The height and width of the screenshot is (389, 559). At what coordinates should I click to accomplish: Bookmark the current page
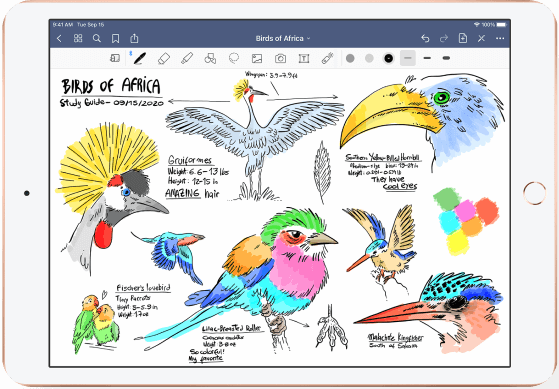[x=116, y=39]
